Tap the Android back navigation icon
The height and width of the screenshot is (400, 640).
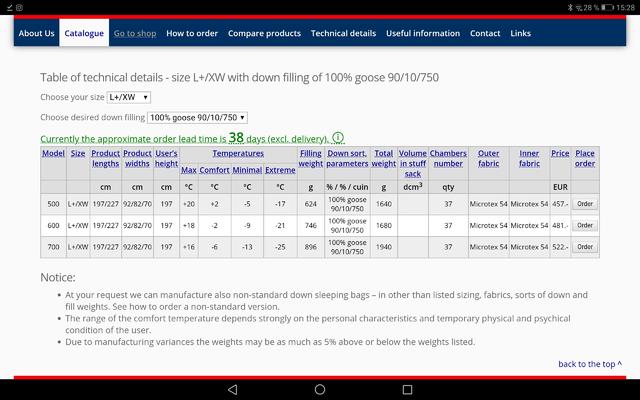232,389
